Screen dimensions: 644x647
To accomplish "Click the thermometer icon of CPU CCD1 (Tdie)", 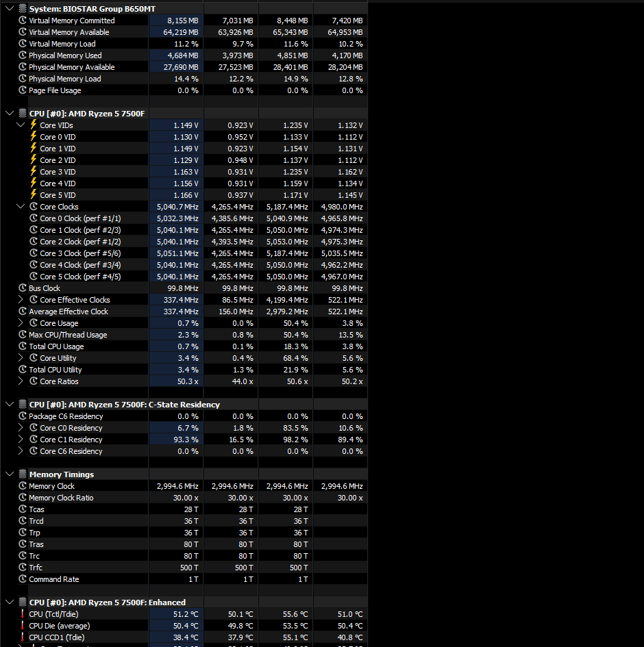I will coord(23,637).
